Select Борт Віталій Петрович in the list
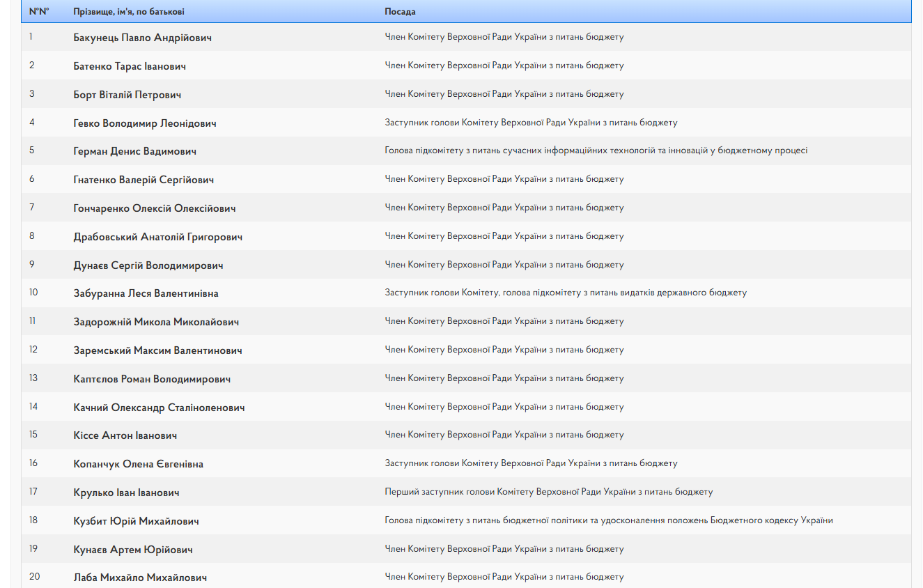Image resolution: width=923 pixels, height=588 pixels. tap(127, 95)
